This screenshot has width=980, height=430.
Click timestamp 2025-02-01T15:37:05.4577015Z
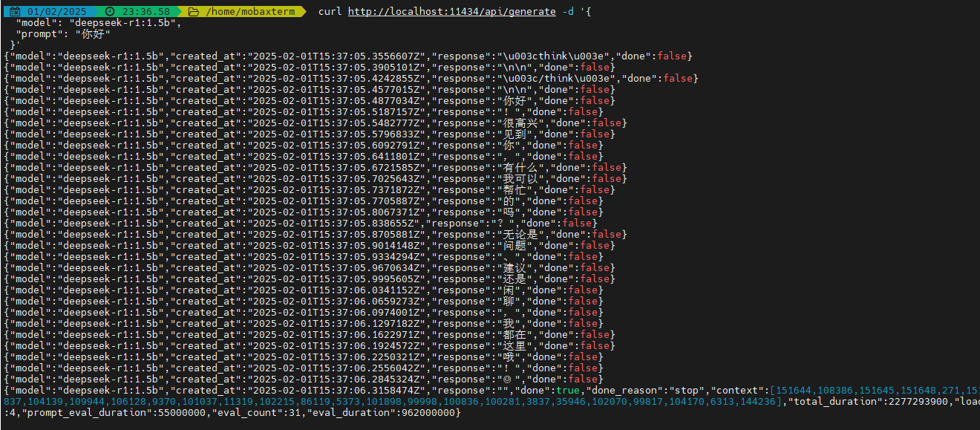coord(336,90)
